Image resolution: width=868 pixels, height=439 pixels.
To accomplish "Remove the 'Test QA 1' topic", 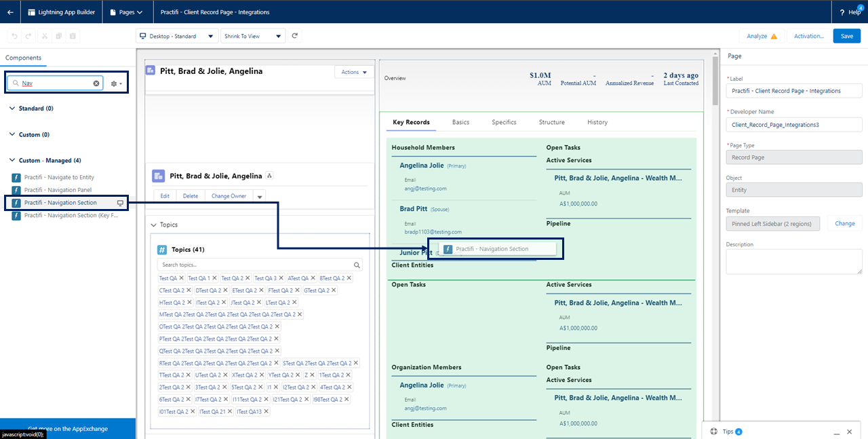I will pos(215,278).
